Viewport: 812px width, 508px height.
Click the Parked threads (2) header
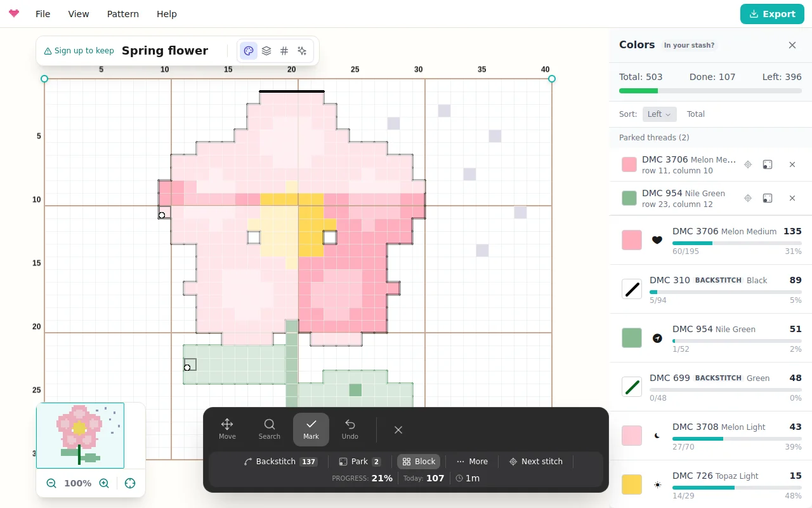click(x=654, y=138)
